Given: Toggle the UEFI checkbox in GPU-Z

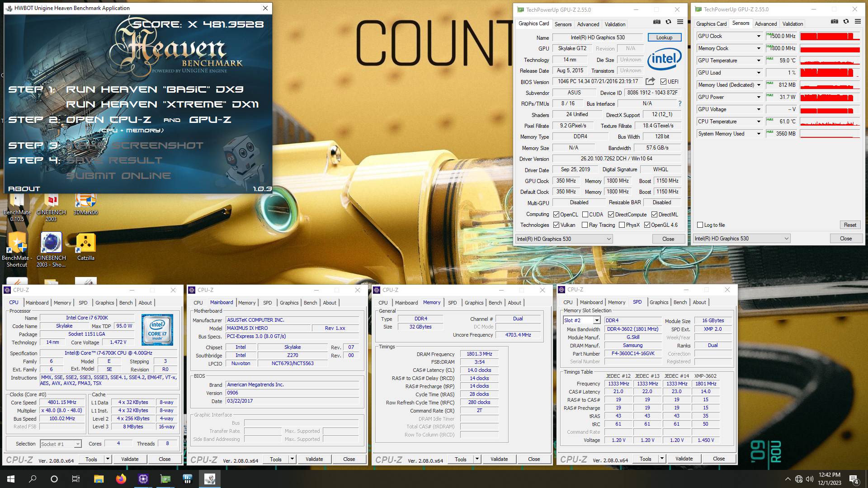Looking at the screenshot, I should tap(663, 82).
